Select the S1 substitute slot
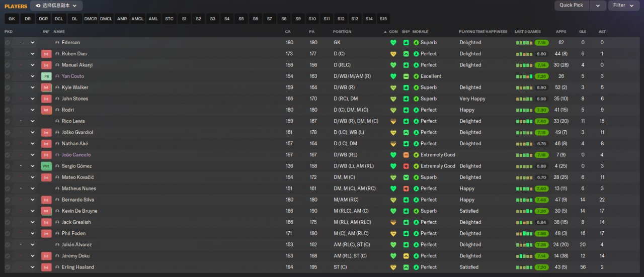 (184, 19)
